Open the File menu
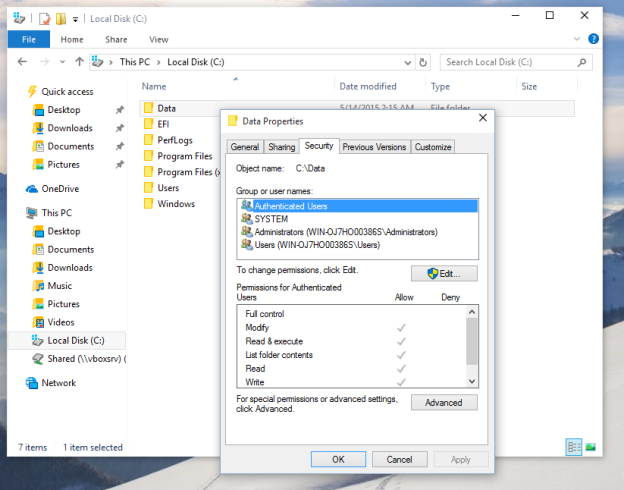 pos(28,40)
